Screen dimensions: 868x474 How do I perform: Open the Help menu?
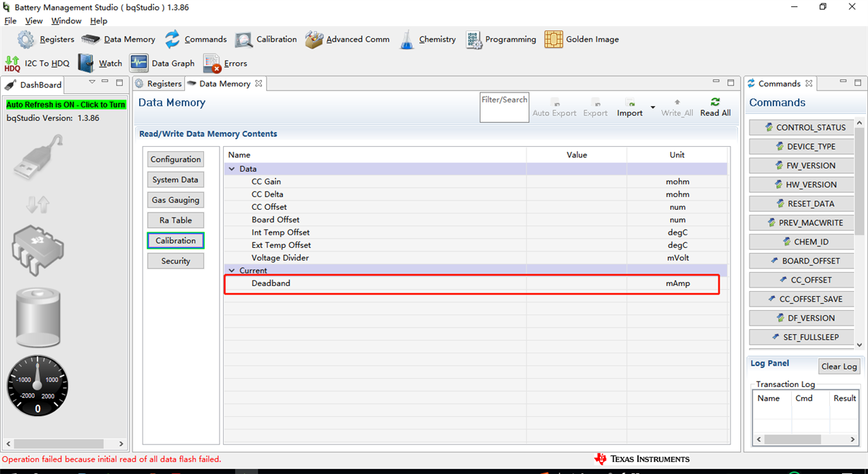99,21
